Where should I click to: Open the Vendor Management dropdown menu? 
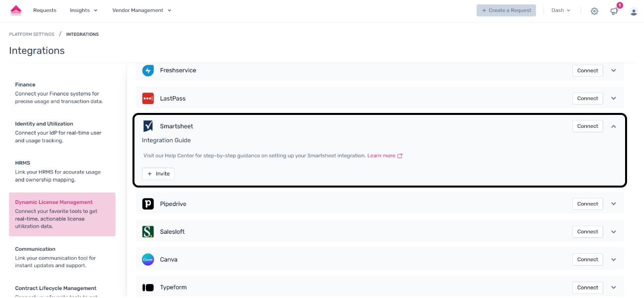[x=142, y=10]
